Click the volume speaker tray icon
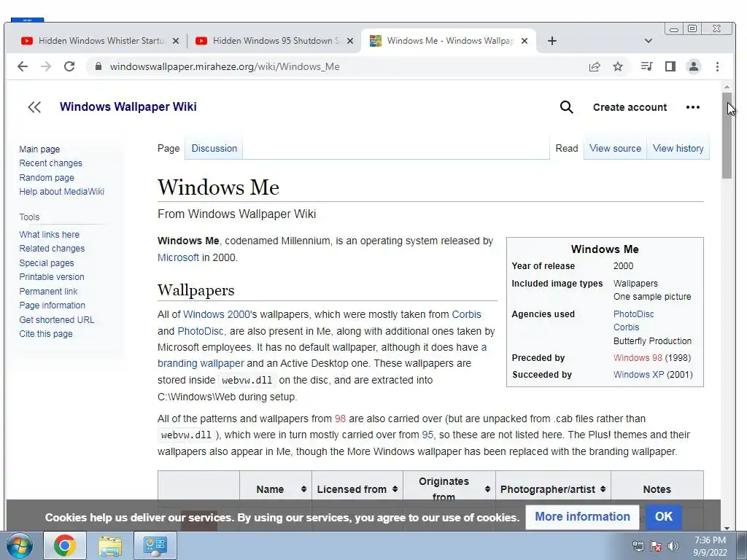This screenshot has height=560, width=747. coord(673,546)
